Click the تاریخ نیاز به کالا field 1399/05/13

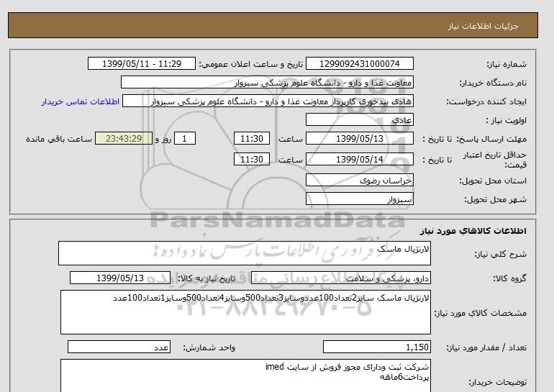tap(120, 278)
